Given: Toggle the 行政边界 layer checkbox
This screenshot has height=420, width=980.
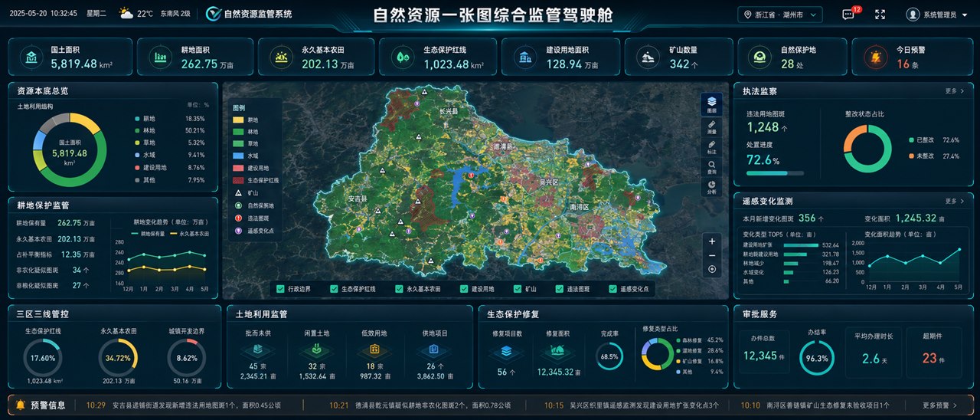Looking at the screenshot, I should click(x=282, y=289).
